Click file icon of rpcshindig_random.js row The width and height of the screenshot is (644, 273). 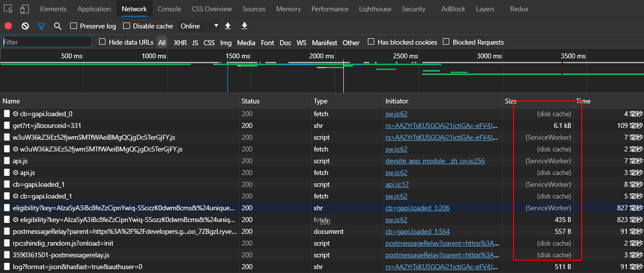(7, 243)
